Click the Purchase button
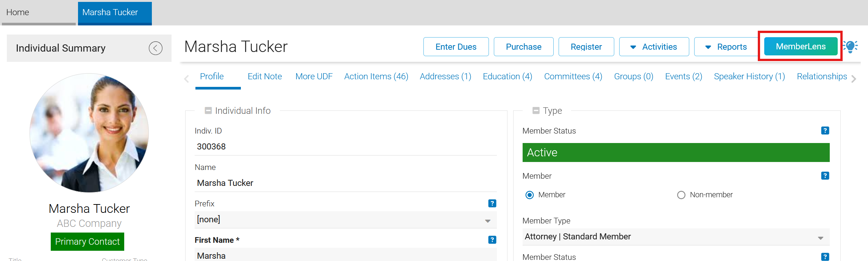The image size is (868, 261). point(524,47)
